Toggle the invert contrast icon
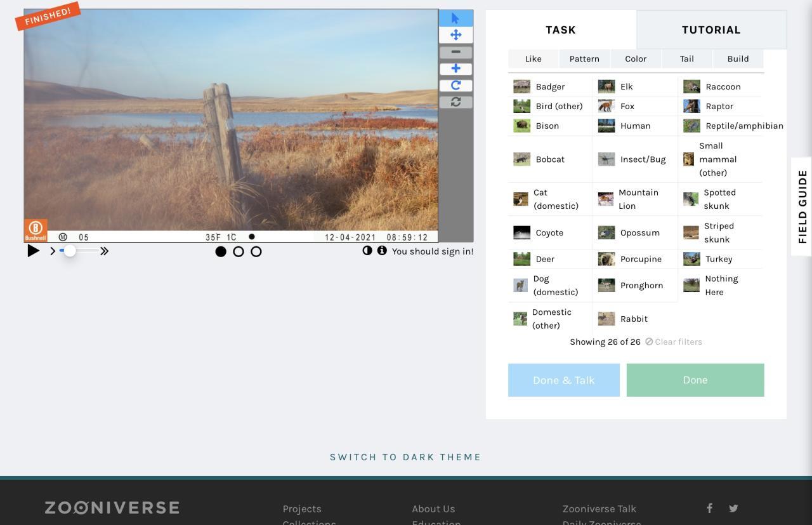This screenshot has height=525, width=812. (x=367, y=251)
